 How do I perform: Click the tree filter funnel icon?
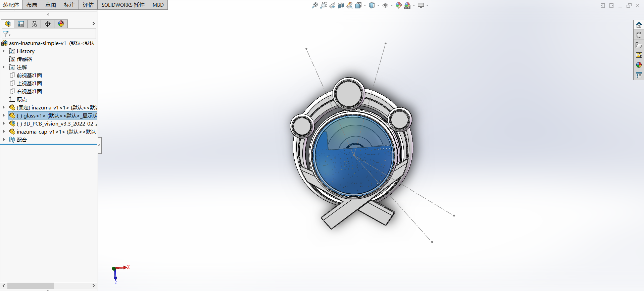(x=6, y=34)
